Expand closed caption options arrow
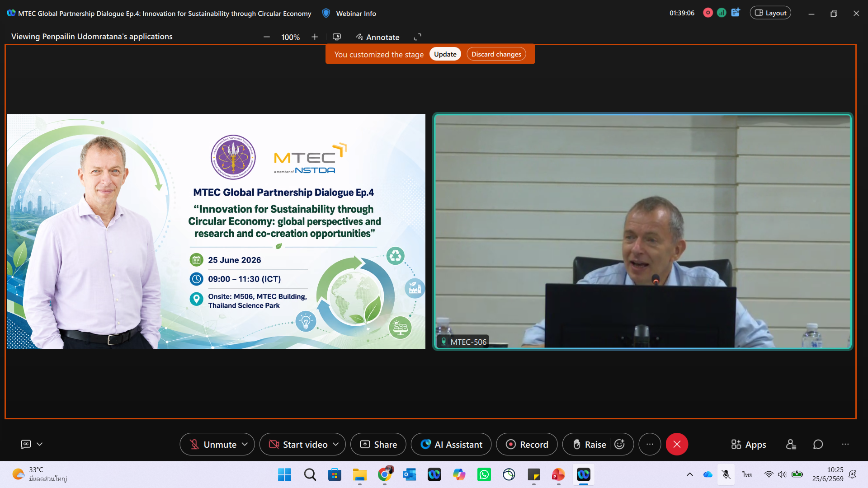868x488 pixels. pos(40,444)
